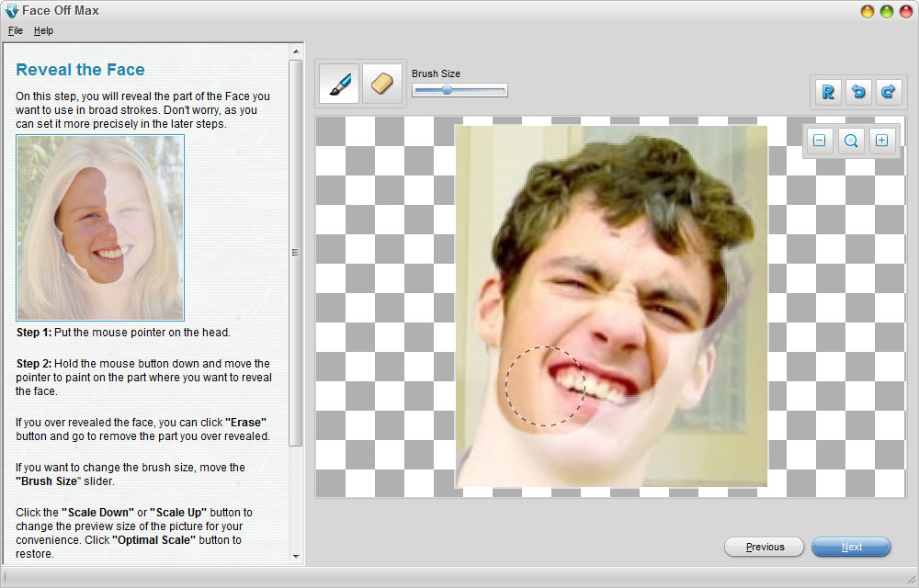Proceed with the Next button

[851, 547]
